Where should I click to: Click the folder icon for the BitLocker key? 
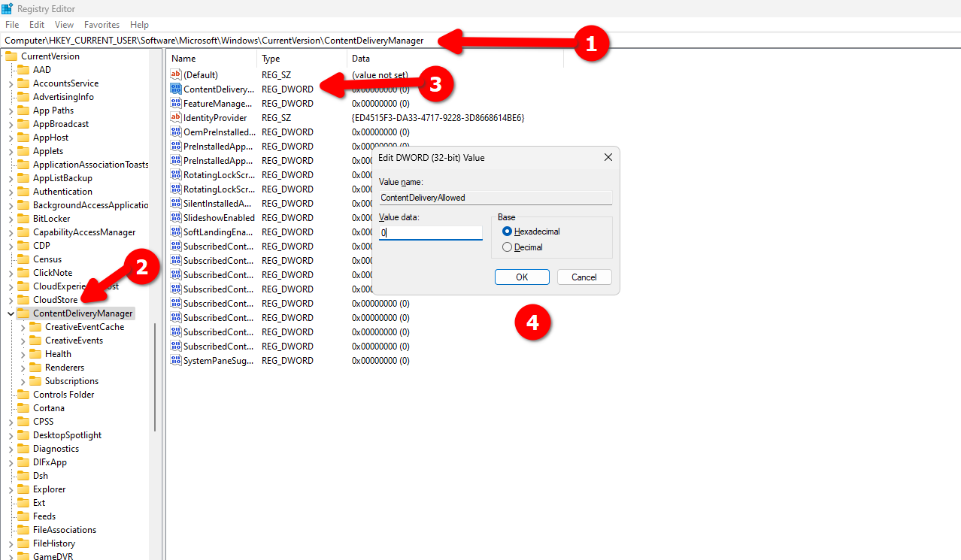pyautogui.click(x=25, y=218)
